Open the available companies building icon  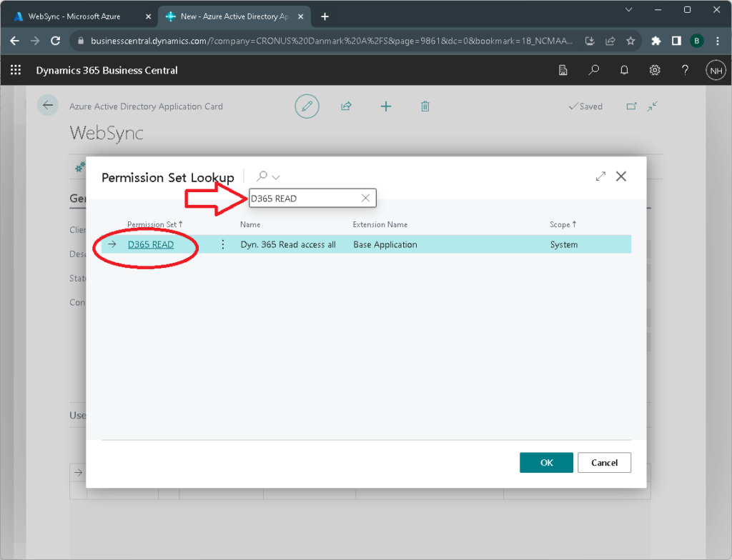coord(563,70)
